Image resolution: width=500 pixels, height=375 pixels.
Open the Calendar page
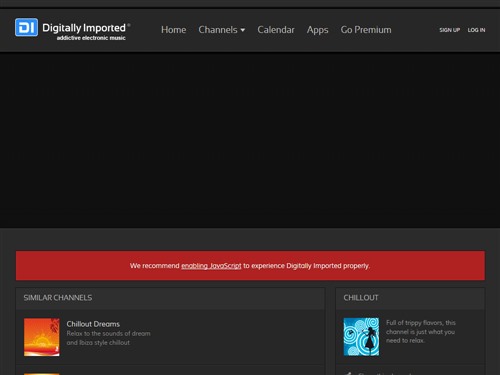coord(276,30)
